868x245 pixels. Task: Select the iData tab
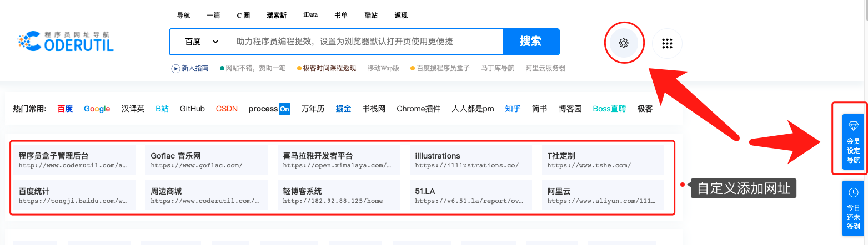point(310,15)
